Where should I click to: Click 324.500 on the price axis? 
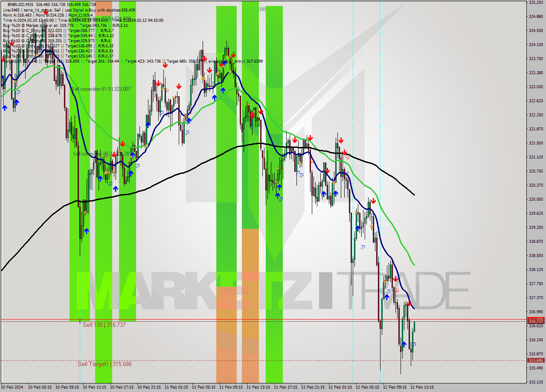click(x=536, y=31)
